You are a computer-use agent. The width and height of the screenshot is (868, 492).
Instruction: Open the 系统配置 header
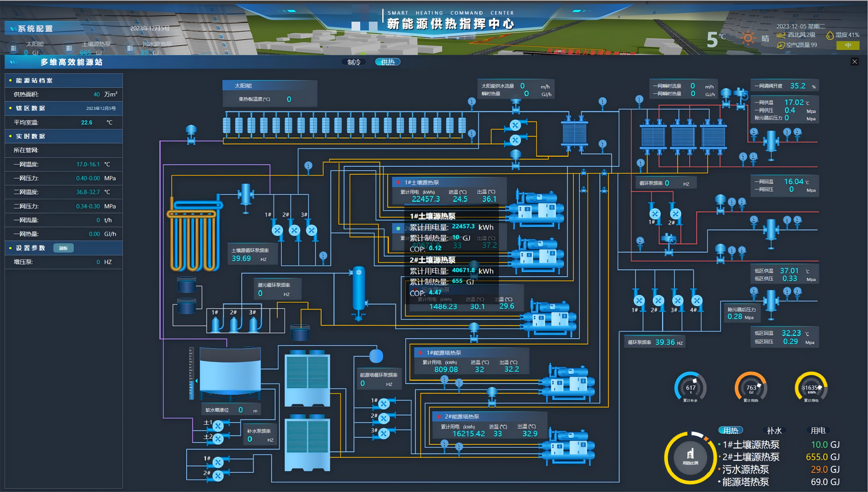pos(35,29)
